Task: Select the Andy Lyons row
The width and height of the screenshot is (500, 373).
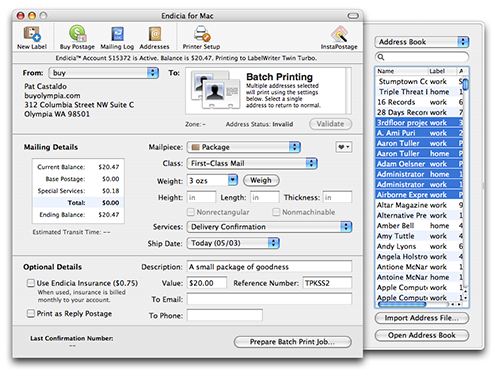Action: pyautogui.click(x=419, y=246)
